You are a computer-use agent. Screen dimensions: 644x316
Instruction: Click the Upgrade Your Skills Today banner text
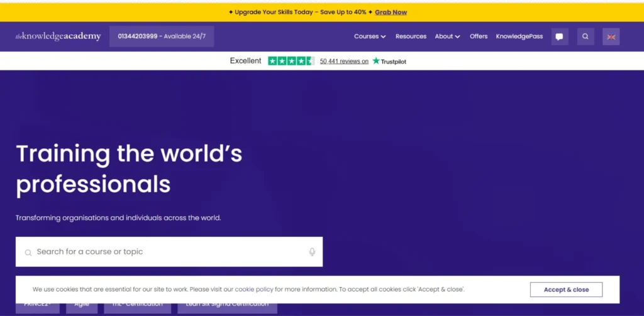(x=300, y=13)
